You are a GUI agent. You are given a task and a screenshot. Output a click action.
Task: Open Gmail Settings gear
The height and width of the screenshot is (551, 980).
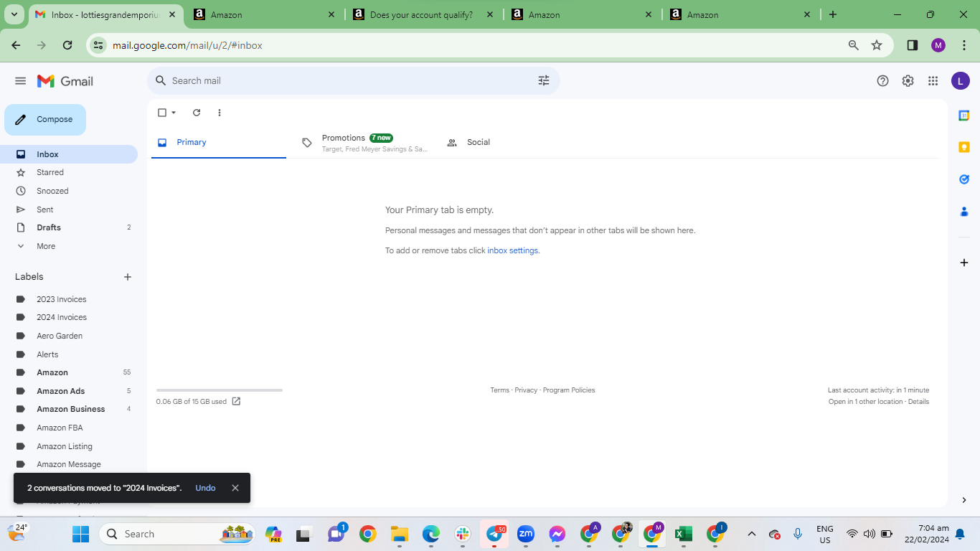(908, 81)
